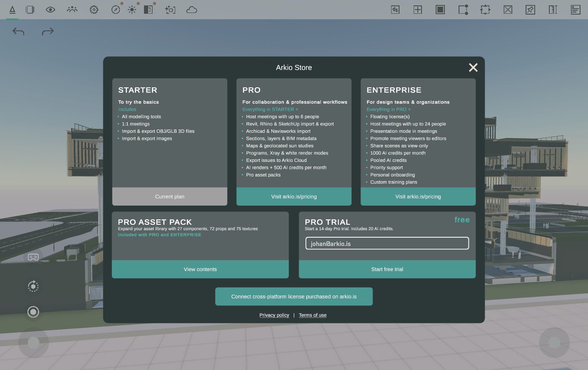The image size is (588, 370).
Task: Click the Starter 'Current plan' button
Action: 170,196
